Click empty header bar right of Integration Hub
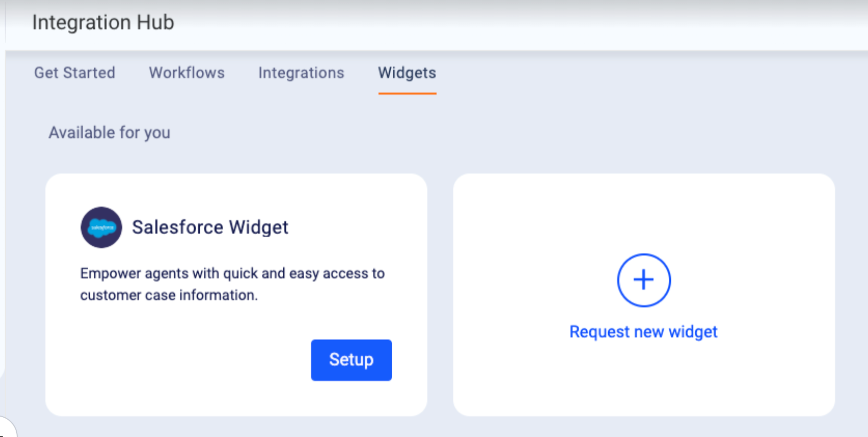Screen dimensions: 868x437 522,23
